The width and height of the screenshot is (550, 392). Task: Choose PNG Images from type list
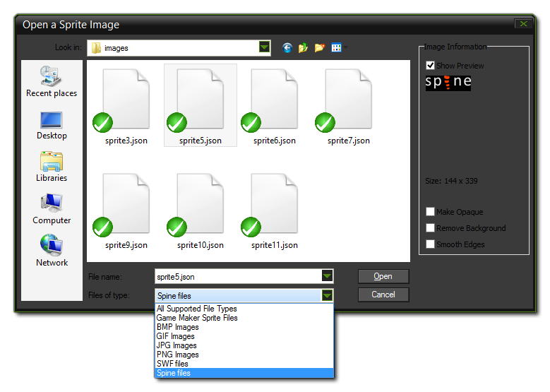178,355
